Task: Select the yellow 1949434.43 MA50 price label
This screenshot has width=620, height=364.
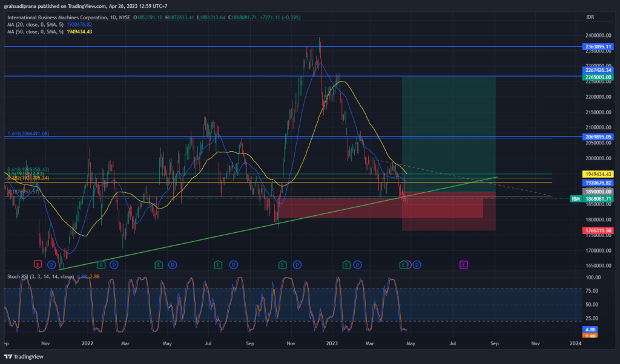Action: pos(598,174)
